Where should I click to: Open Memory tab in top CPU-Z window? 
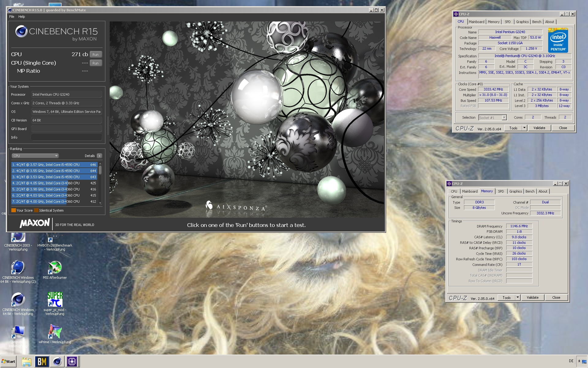[x=493, y=22]
